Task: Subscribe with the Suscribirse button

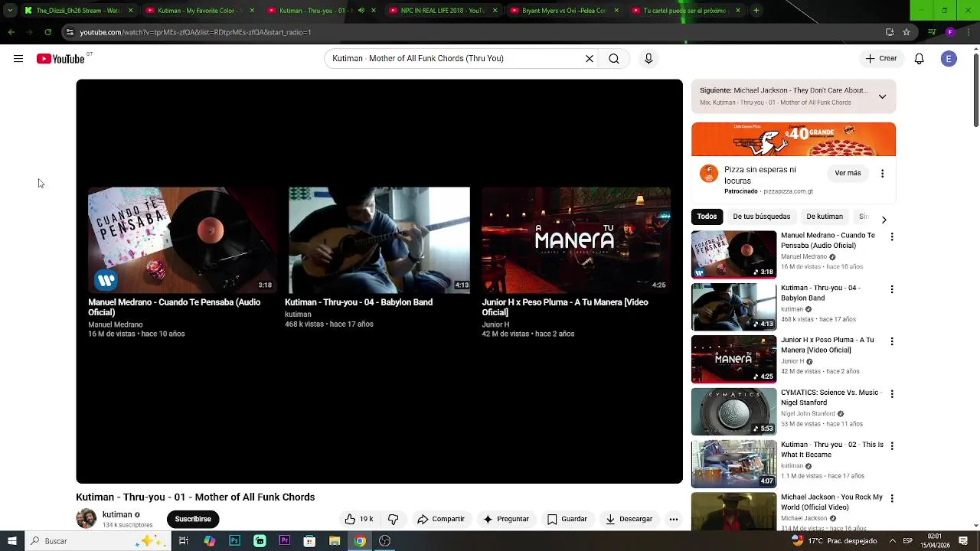Action: pyautogui.click(x=193, y=519)
